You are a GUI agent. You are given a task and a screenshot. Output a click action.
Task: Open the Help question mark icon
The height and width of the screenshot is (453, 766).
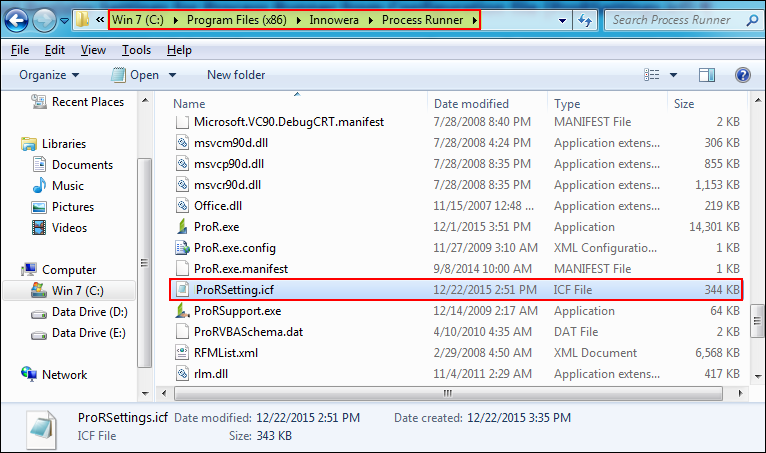742,74
